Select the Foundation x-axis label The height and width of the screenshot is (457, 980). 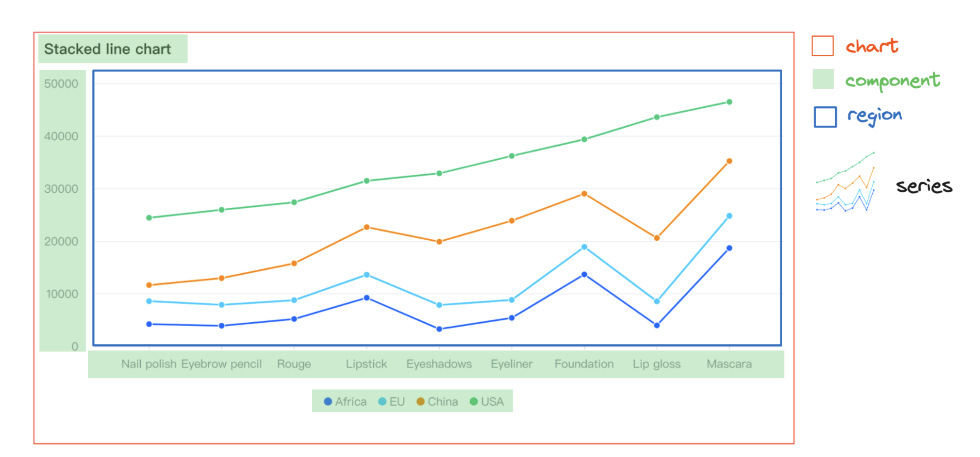pyautogui.click(x=584, y=364)
